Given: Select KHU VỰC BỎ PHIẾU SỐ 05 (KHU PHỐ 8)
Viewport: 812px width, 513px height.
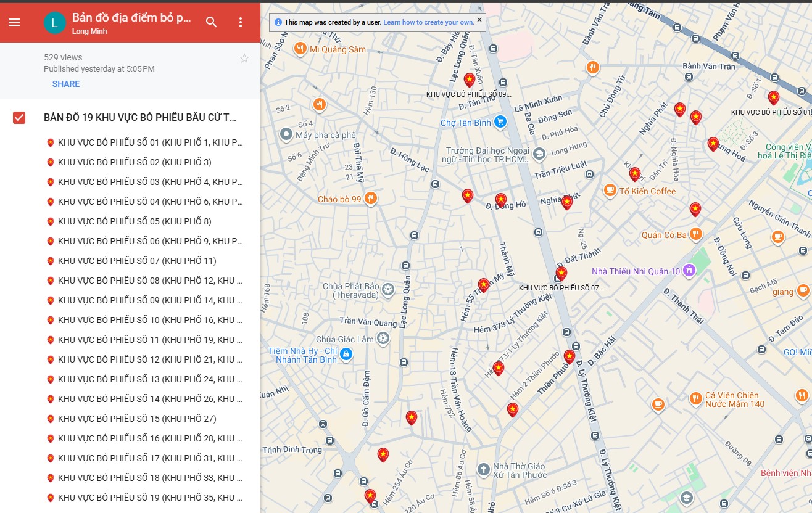Looking at the screenshot, I should [135, 221].
